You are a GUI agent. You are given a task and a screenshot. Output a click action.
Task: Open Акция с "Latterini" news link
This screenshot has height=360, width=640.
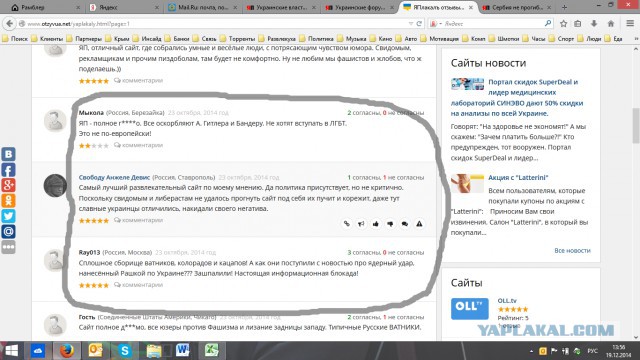518,177
